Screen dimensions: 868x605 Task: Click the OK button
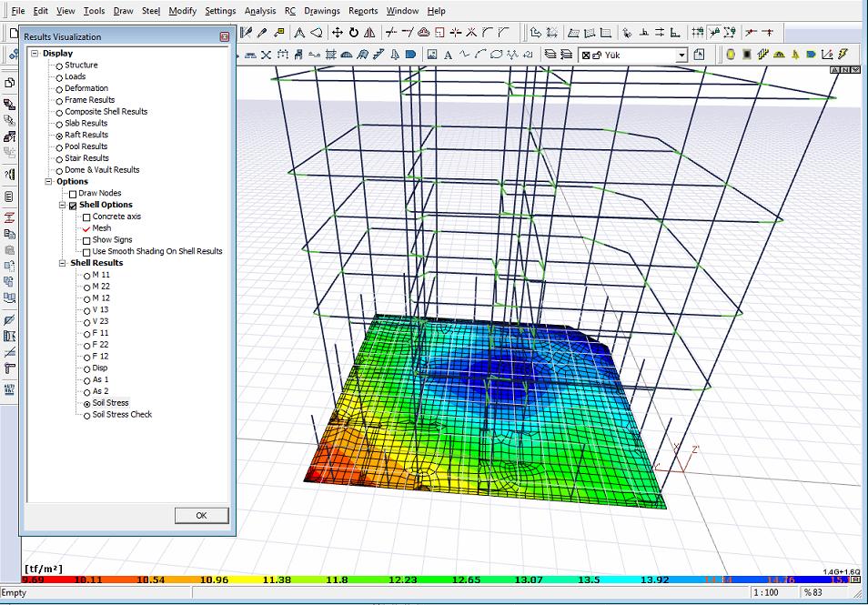click(x=201, y=515)
